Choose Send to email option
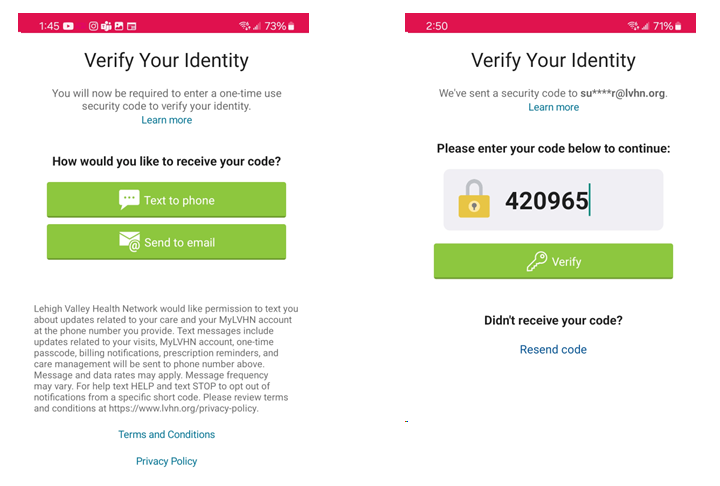 166,242
